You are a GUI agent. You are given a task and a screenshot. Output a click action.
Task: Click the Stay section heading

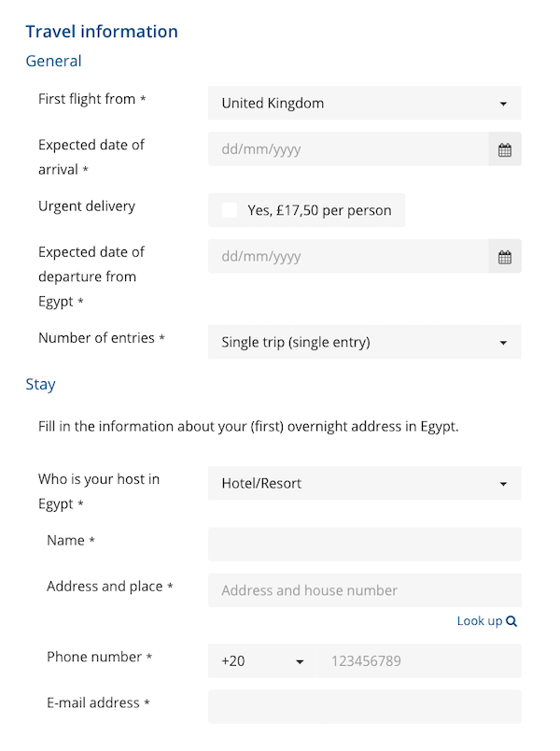tap(40, 384)
